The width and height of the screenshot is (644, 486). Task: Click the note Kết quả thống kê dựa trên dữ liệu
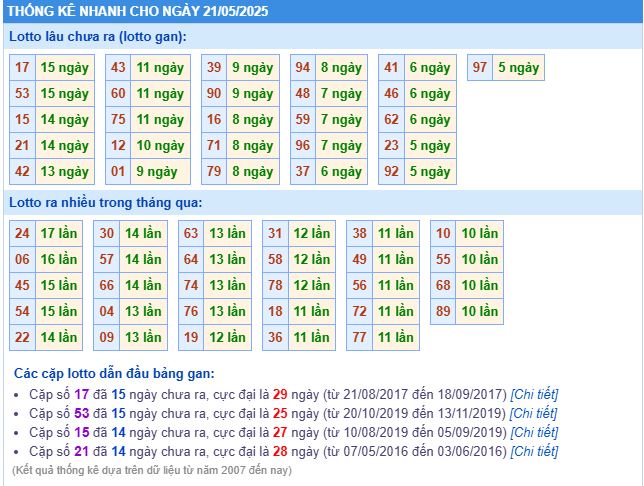(152, 470)
